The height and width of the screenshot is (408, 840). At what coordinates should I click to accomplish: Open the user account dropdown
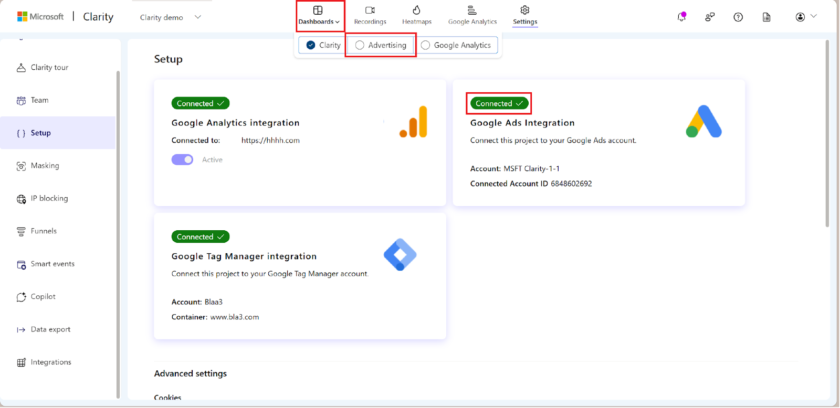point(805,17)
